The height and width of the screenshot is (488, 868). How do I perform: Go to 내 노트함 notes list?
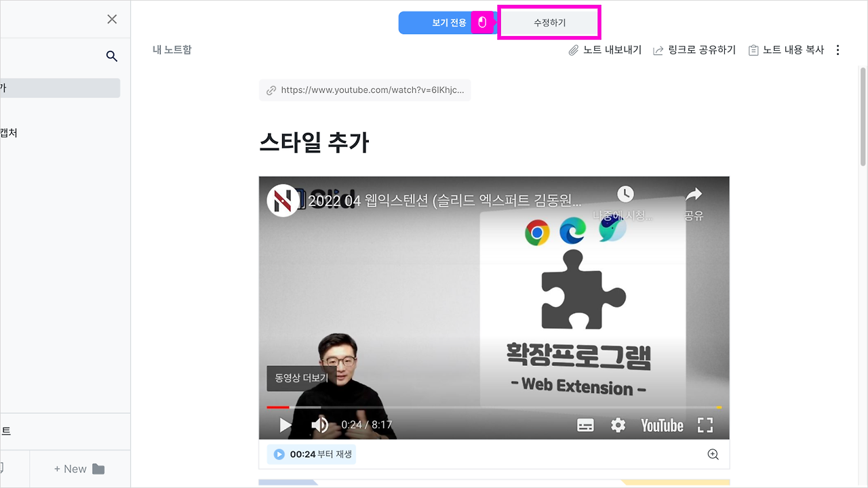[x=172, y=49]
